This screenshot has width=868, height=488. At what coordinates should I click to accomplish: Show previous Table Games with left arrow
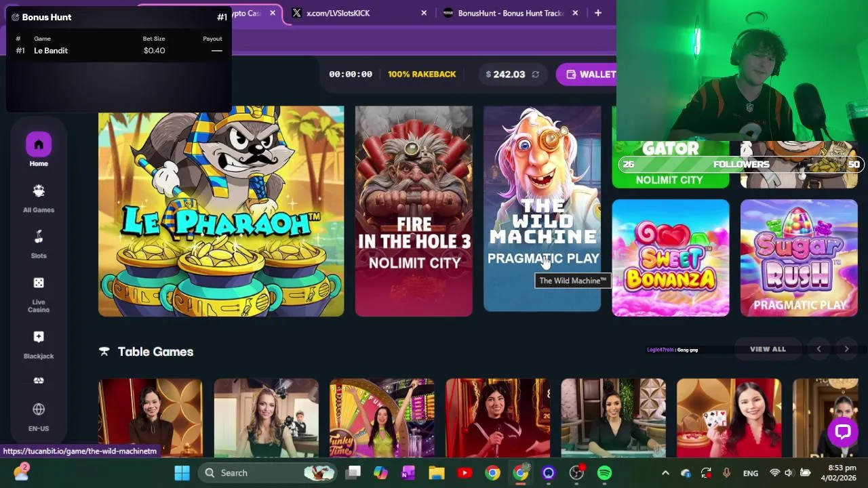point(818,349)
